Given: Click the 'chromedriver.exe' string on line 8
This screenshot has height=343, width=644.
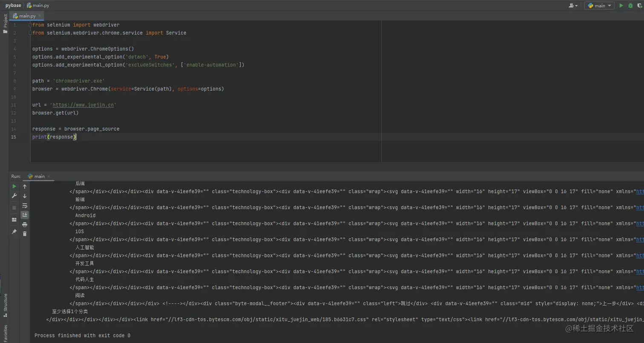Looking at the screenshot, I should tap(79, 81).
